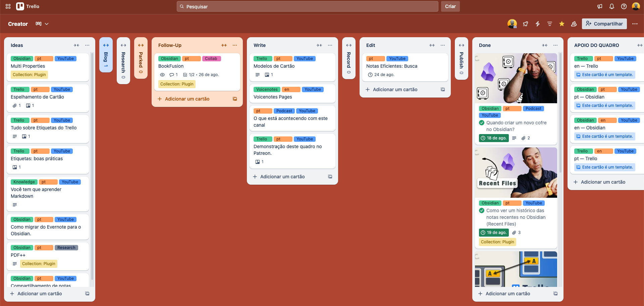The image size is (644, 306).
Task: Create from template in Edit list
Action: 443,89
